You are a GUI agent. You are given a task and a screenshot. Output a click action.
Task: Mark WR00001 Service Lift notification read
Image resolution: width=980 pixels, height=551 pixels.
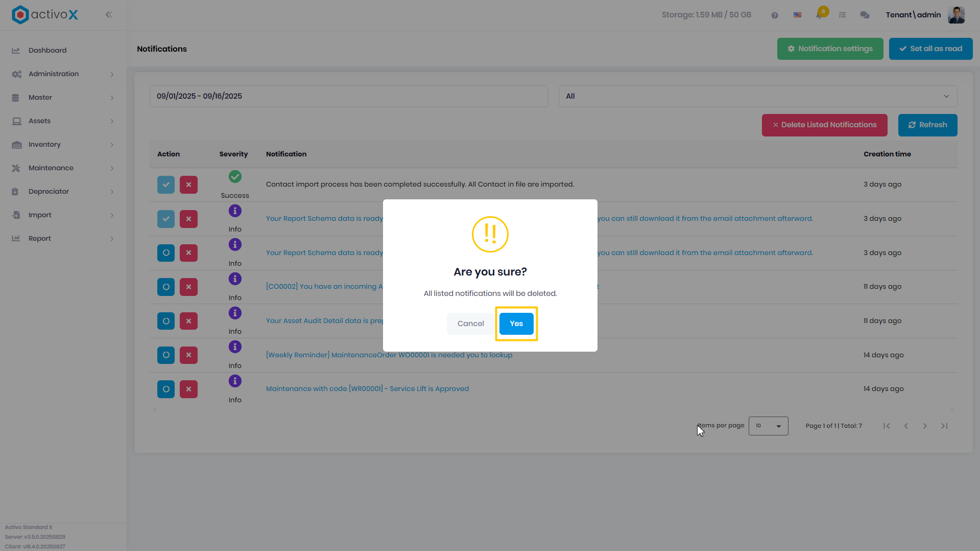pos(165,389)
